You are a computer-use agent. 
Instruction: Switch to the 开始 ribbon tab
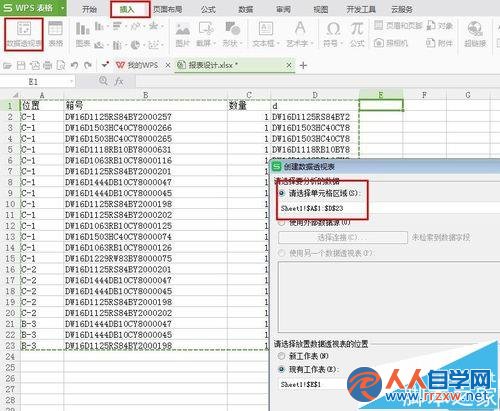pos(90,9)
